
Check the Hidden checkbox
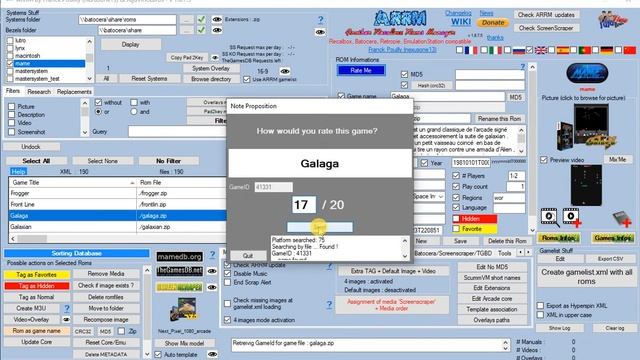click(456, 219)
